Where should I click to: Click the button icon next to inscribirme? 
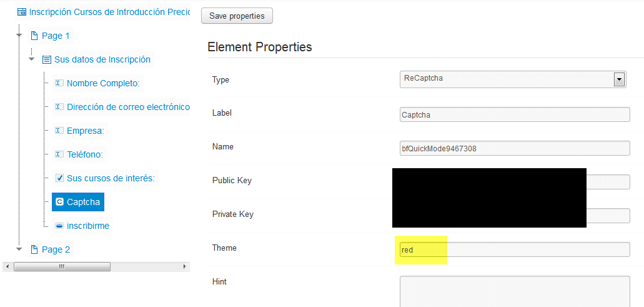[59, 226]
